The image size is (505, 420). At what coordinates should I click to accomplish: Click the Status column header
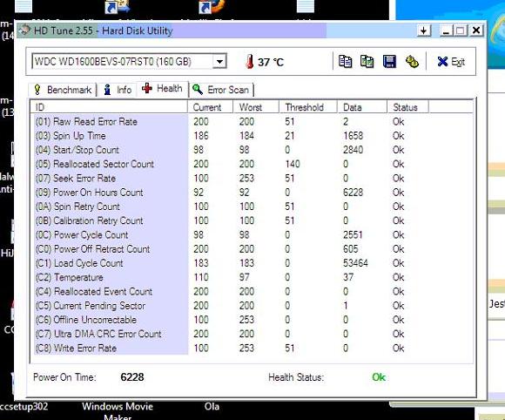coord(407,107)
